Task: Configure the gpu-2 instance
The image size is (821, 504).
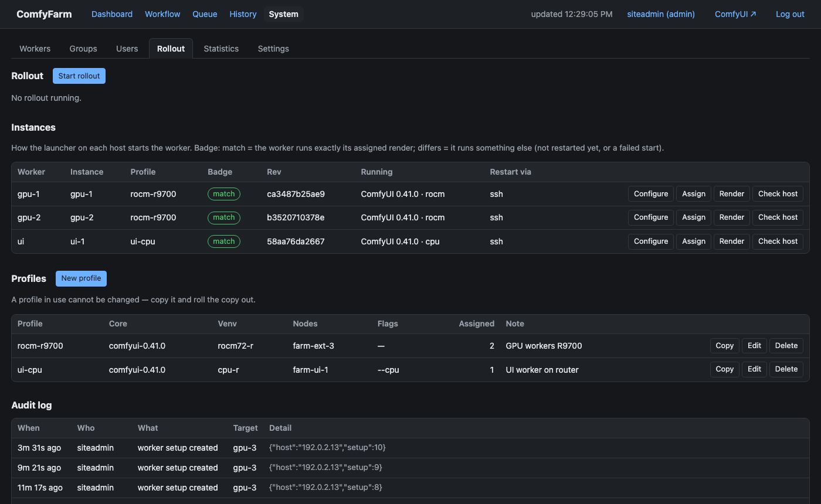Action: pyautogui.click(x=651, y=217)
